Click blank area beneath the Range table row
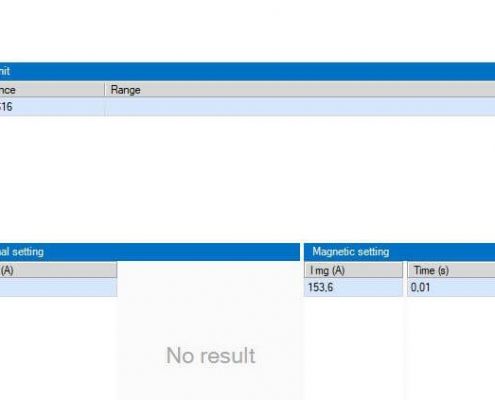 click(247, 178)
